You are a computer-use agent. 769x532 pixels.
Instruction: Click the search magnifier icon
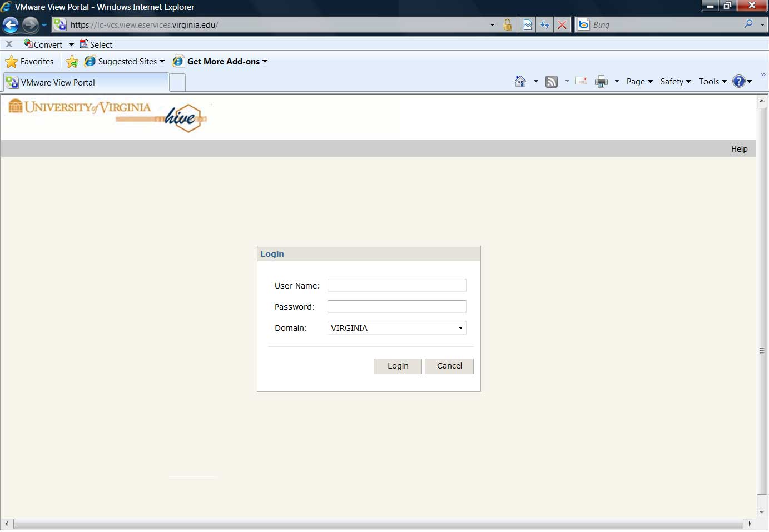[x=748, y=24]
